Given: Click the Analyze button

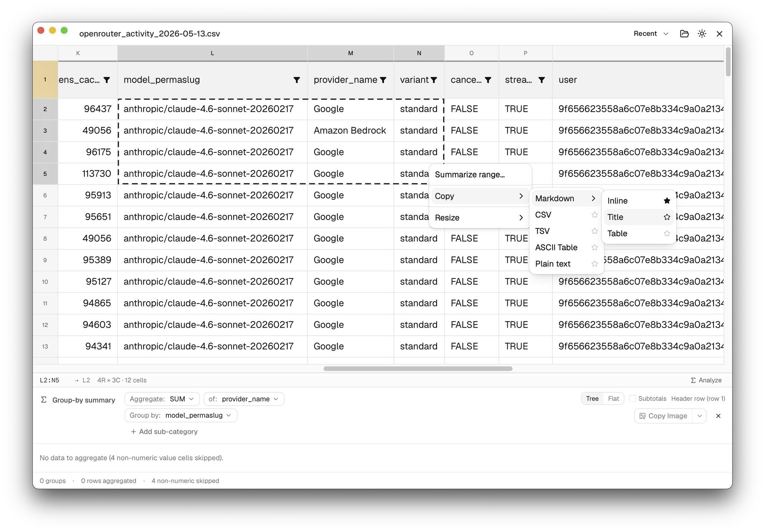Looking at the screenshot, I should click(x=706, y=380).
